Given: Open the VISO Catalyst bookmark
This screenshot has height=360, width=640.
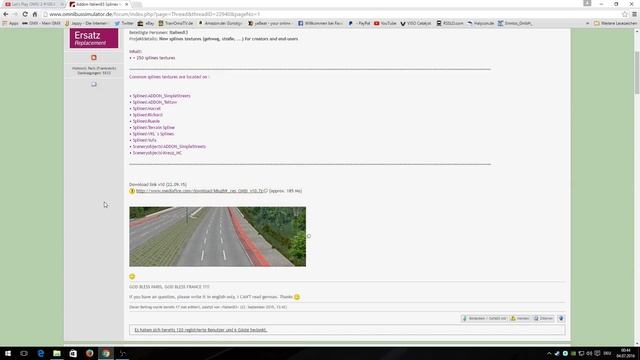Looking at the screenshot, I should [416, 23].
